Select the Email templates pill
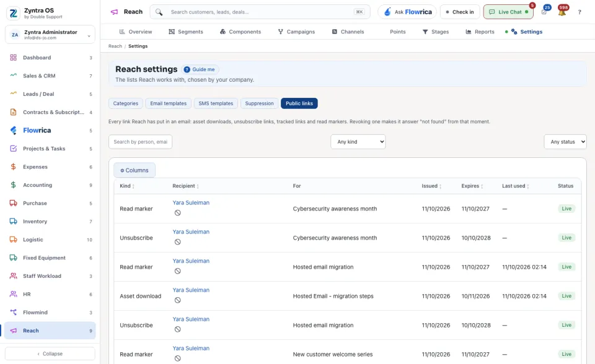 point(169,103)
